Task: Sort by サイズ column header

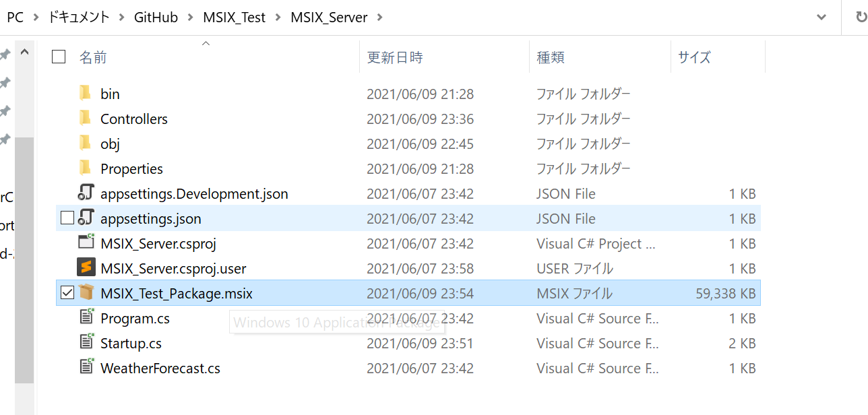Action: pyautogui.click(x=694, y=57)
